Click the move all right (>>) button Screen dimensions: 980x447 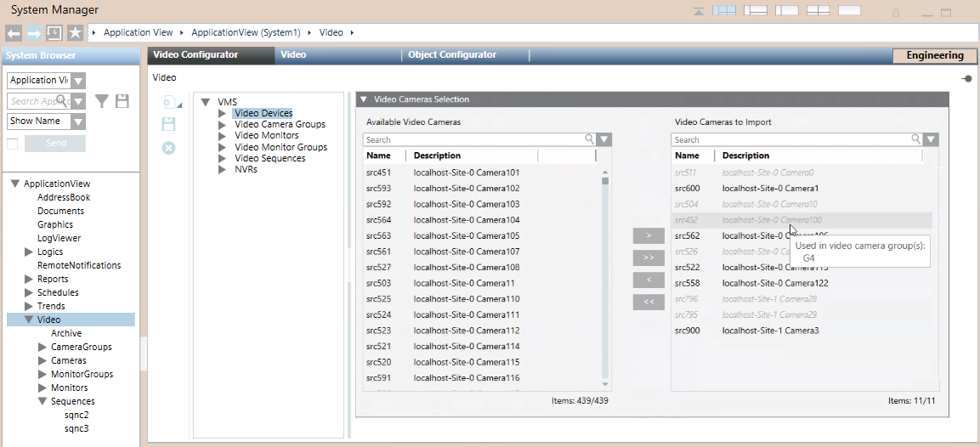click(649, 257)
